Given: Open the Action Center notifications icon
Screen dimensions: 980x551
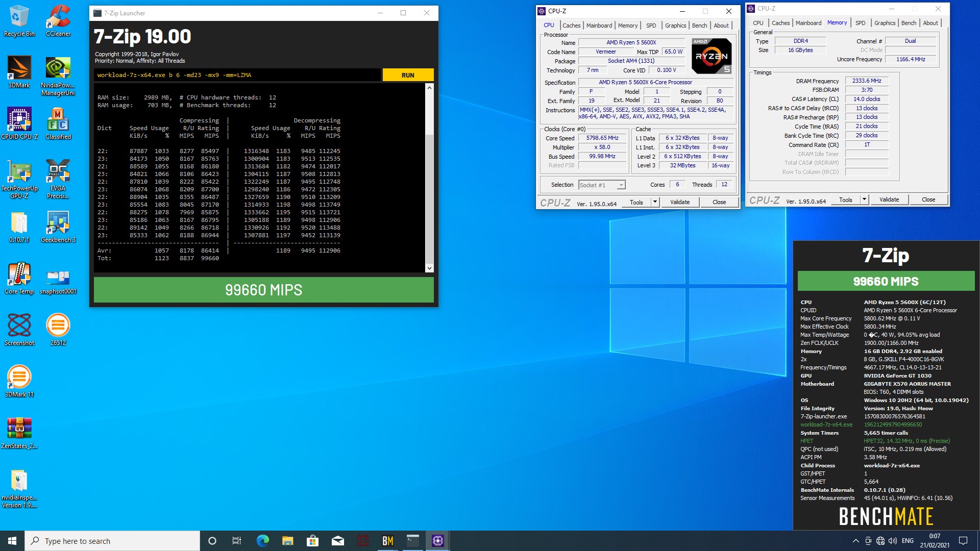Looking at the screenshot, I should coord(963,541).
